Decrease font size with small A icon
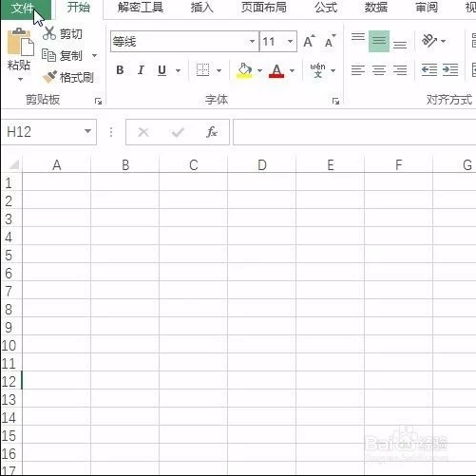 [x=330, y=41]
